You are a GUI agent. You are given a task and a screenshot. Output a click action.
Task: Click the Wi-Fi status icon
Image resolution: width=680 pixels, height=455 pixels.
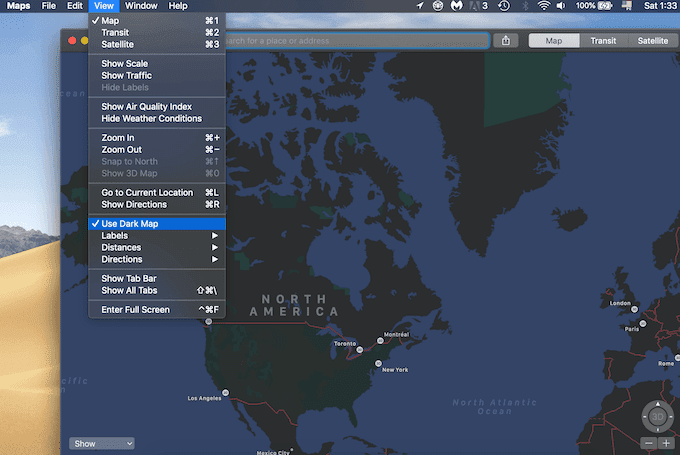point(543,6)
